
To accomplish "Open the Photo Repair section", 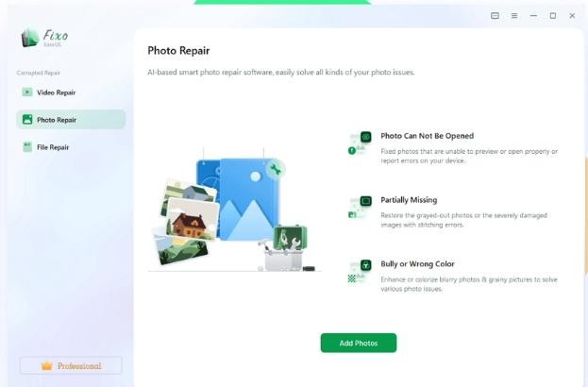I will (71, 120).
